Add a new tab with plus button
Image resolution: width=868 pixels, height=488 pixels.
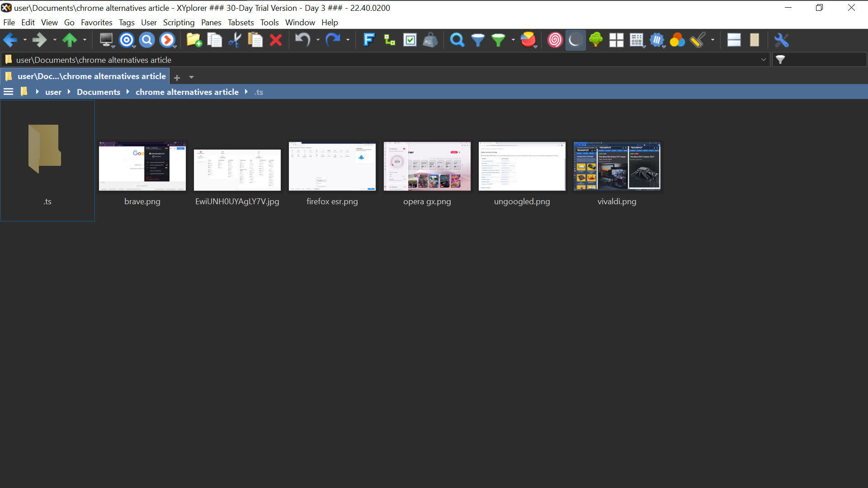[x=177, y=78]
